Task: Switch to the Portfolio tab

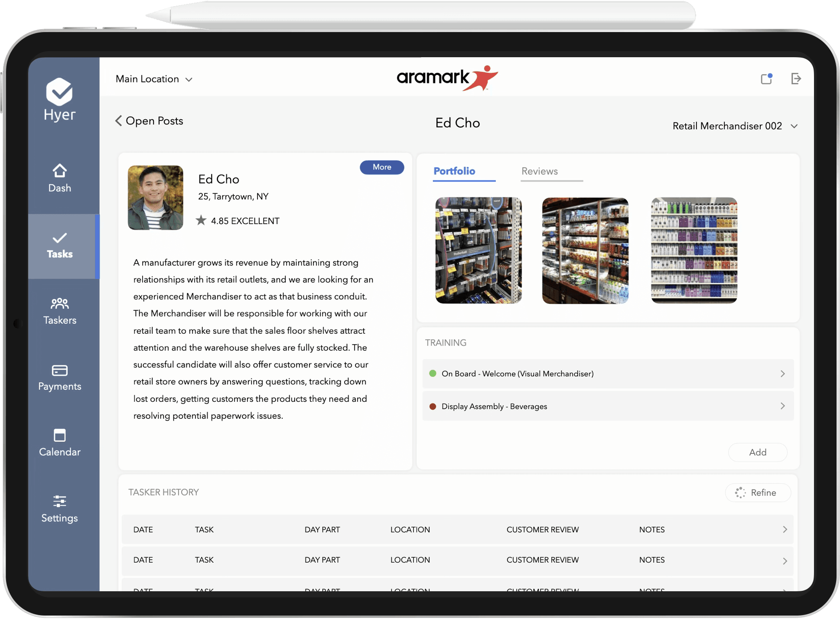Action: click(x=455, y=171)
